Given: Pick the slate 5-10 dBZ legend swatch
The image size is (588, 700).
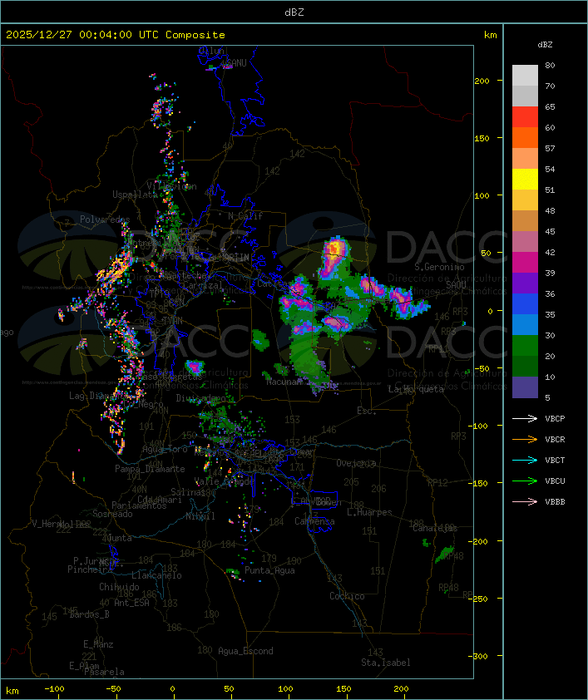Looking at the screenshot, I should point(525,387).
